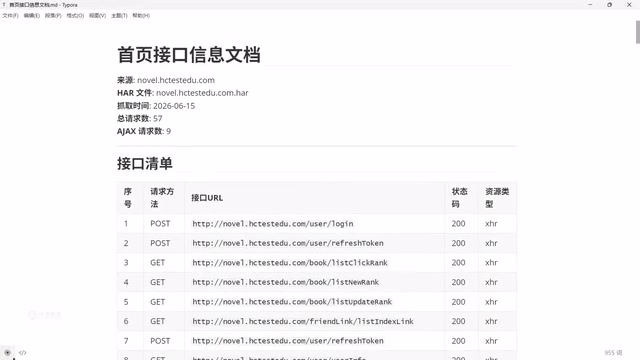Click the capture date 2026-06-15
Image resolution: width=640 pixels, height=360 pixels.
click(174, 106)
